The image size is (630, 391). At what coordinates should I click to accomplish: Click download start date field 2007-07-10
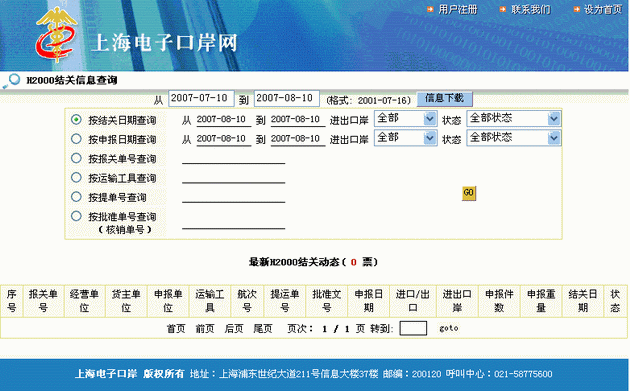[x=201, y=98]
